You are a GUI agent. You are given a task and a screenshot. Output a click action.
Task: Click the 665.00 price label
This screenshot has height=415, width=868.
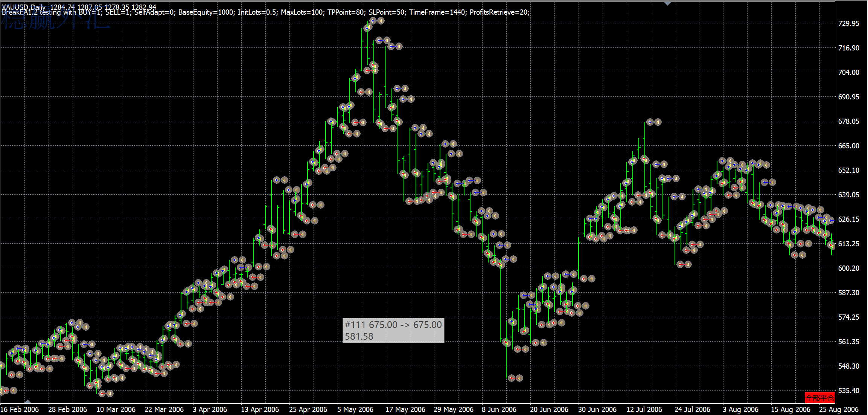849,146
